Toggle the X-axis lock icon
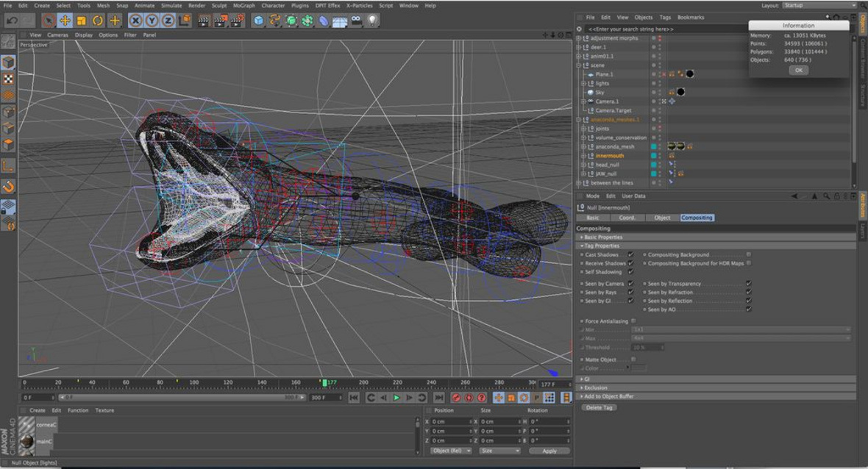868x469 pixels. (x=136, y=21)
